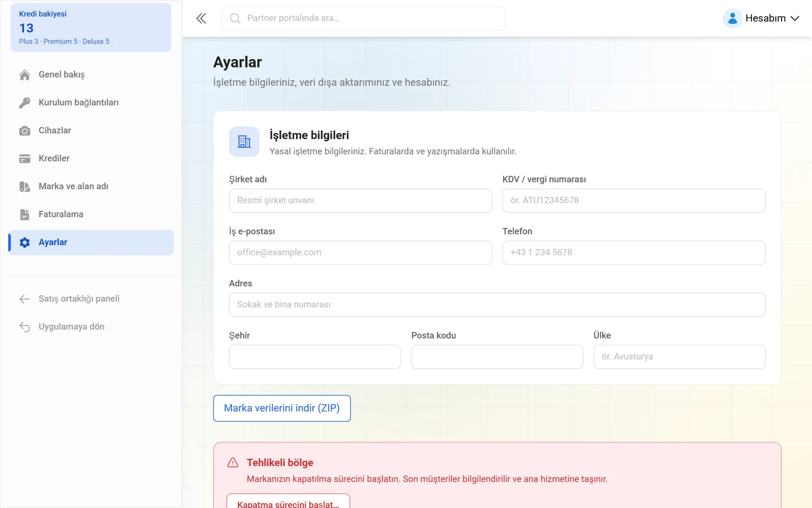Screen dimensions: 812x508
Task: Click Uygulamaya dön link
Action: (x=91, y=327)
